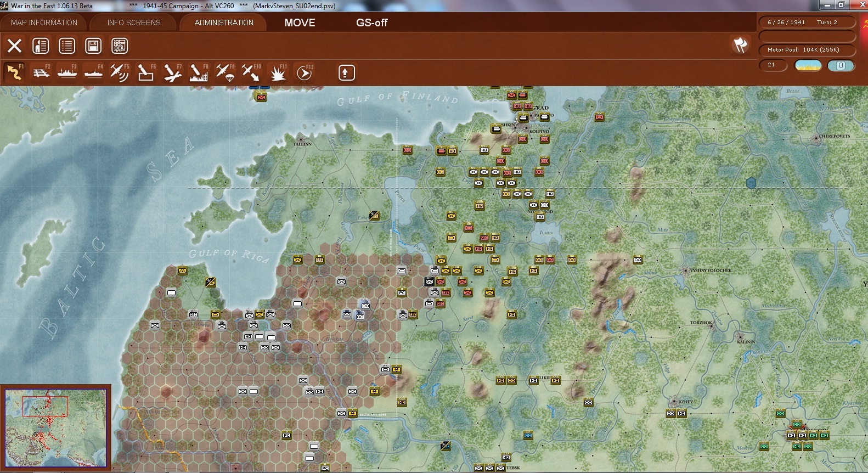Click the F12 end turn arrow icon
This screenshot has width=868, height=473.
tap(305, 72)
